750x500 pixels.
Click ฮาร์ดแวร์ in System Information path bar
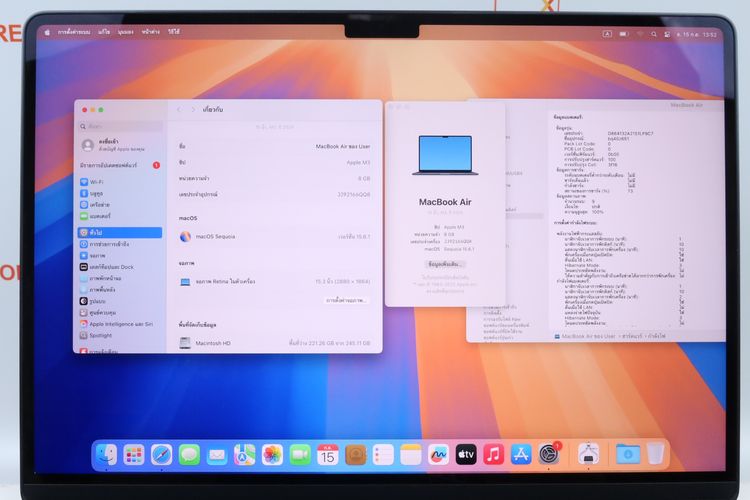point(632,336)
